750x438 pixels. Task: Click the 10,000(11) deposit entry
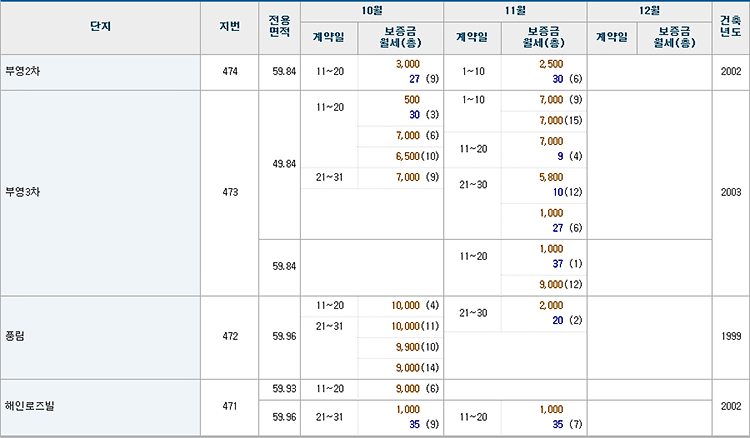point(415,326)
